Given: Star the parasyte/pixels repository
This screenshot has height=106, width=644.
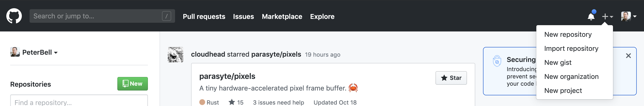Looking at the screenshot, I should [451, 78].
